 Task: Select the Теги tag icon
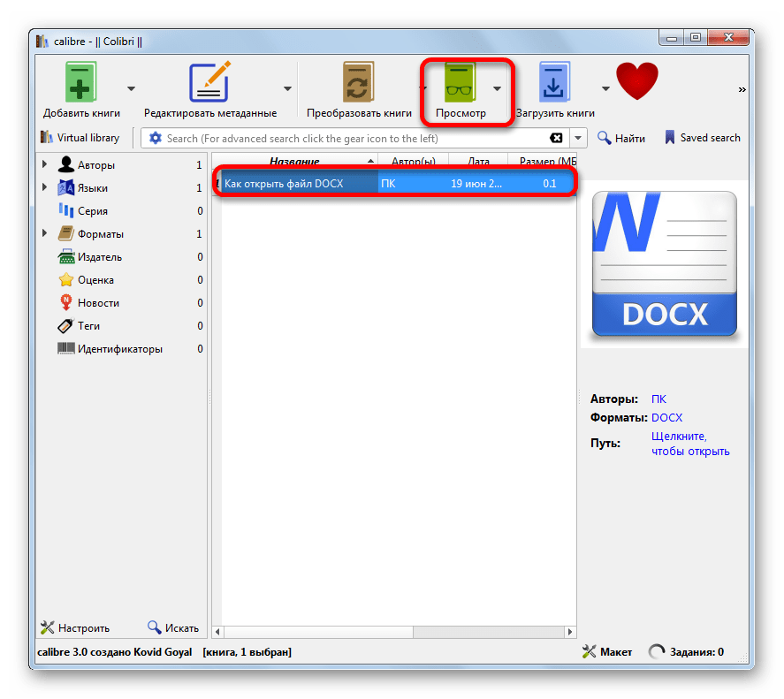[x=66, y=326]
